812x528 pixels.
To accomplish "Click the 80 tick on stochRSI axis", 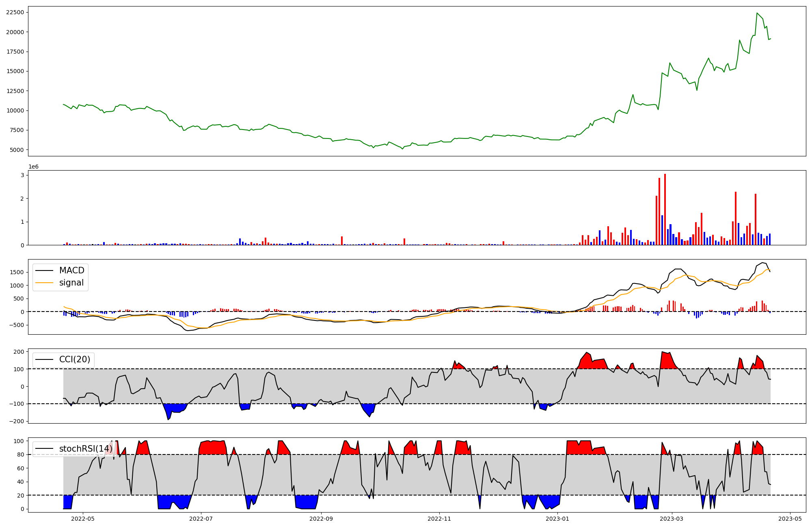I will pos(21,455).
